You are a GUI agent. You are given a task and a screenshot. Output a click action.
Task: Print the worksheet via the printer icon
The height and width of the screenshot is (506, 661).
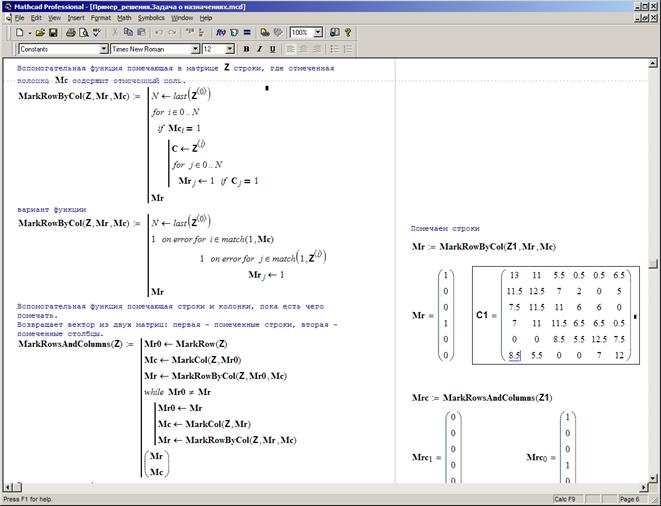point(72,32)
